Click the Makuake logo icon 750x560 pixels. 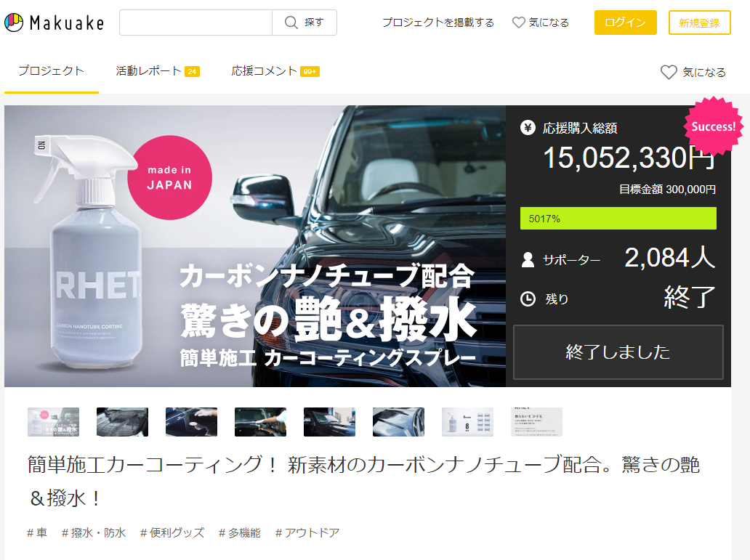(14, 23)
